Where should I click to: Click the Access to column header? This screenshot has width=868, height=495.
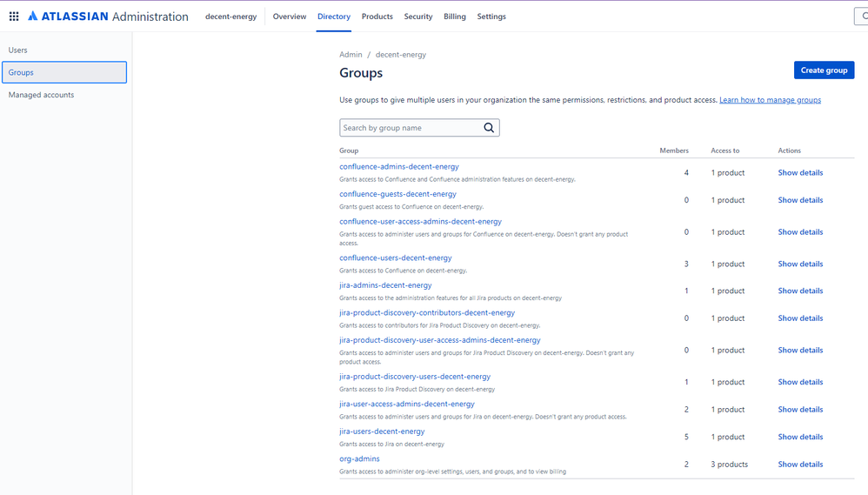(x=725, y=151)
